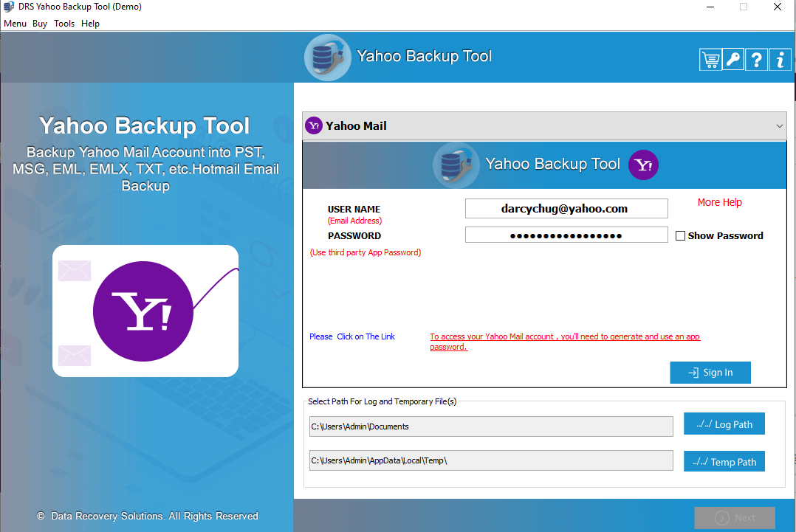Follow the generate app password link
Viewport: 796px width, 532px height.
point(565,337)
